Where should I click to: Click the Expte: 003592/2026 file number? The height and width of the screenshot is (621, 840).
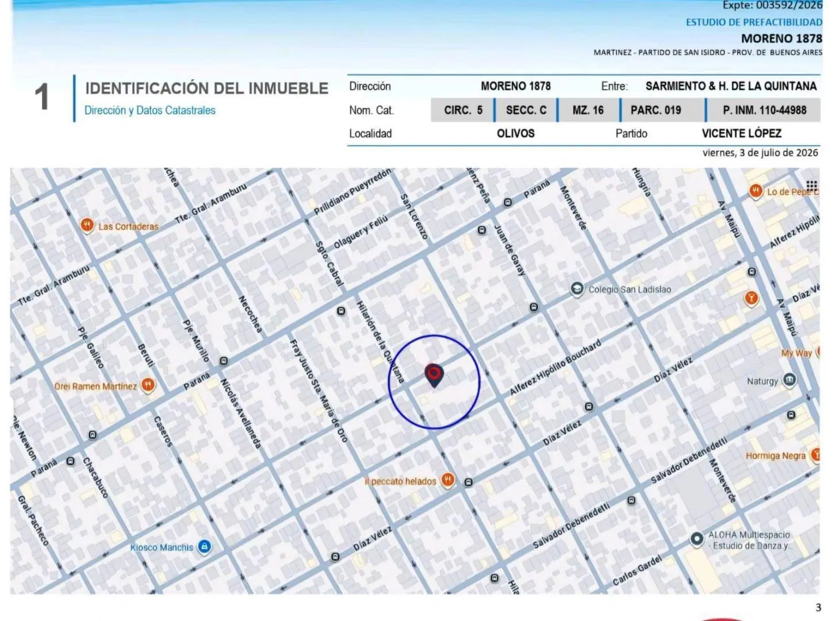(772, 5)
